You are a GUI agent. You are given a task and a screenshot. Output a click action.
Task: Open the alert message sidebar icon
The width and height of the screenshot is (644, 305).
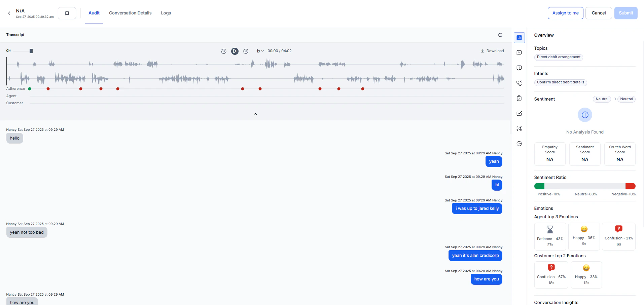click(519, 68)
